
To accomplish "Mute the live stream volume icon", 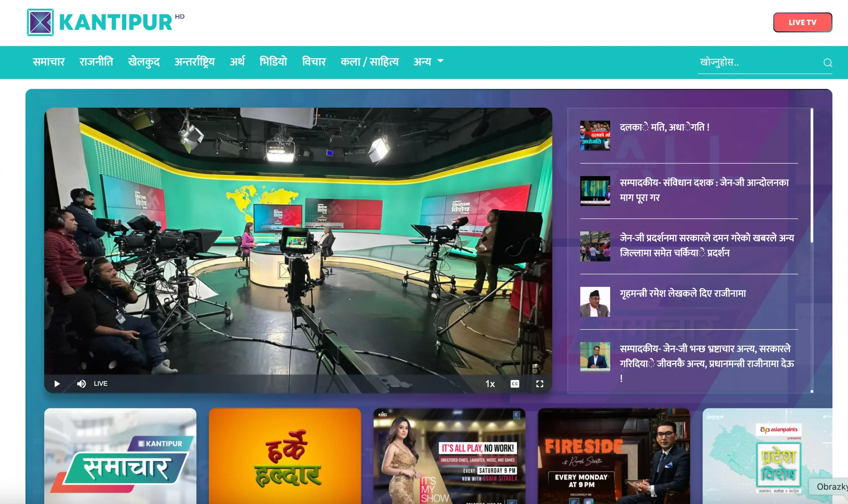I will (81, 384).
